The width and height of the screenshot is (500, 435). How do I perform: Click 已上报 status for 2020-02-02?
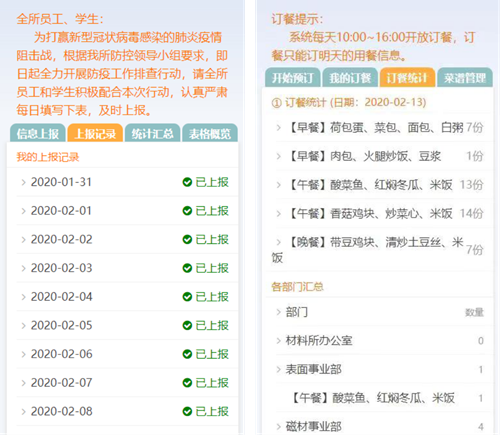point(212,239)
